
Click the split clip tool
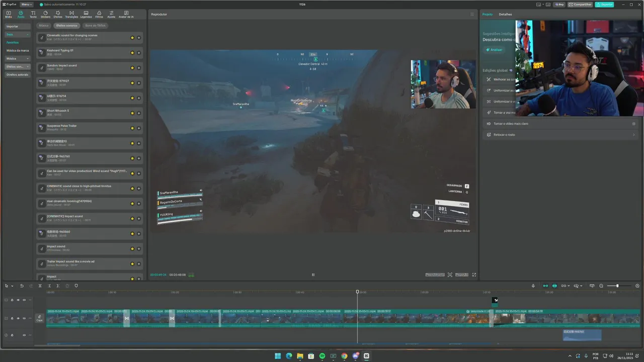[40, 286]
